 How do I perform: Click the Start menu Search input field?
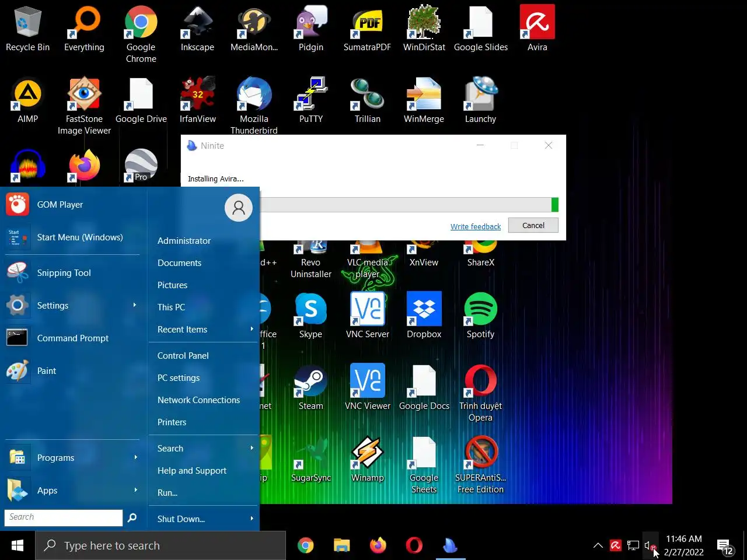click(x=64, y=517)
